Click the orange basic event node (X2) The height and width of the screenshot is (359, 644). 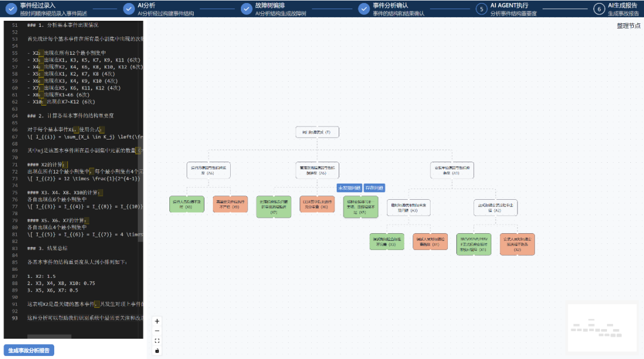coord(518,244)
